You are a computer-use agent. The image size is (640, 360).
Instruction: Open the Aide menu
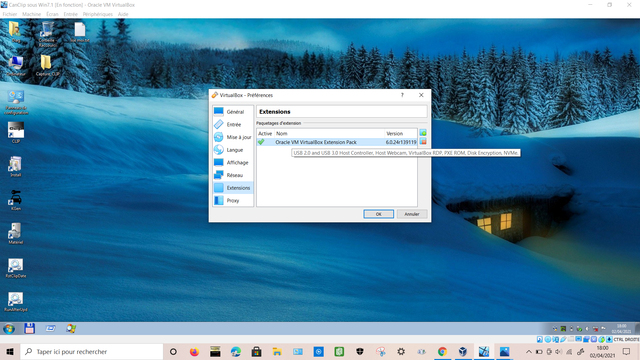click(123, 14)
